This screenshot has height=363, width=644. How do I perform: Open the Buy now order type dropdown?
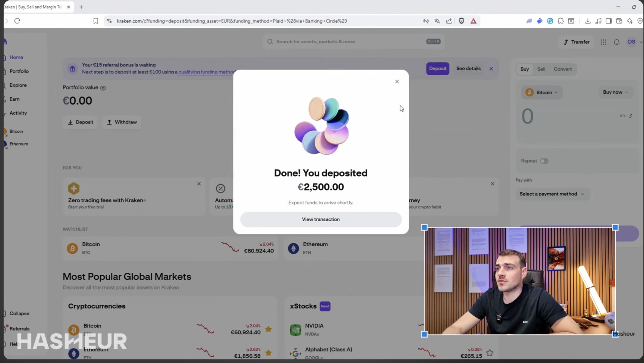pos(615,92)
